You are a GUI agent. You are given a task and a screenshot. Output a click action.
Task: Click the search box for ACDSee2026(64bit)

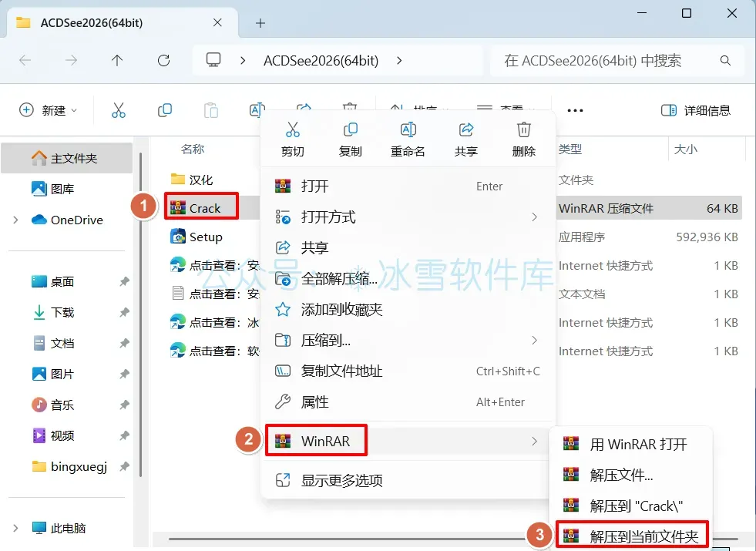tap(617, 61)
